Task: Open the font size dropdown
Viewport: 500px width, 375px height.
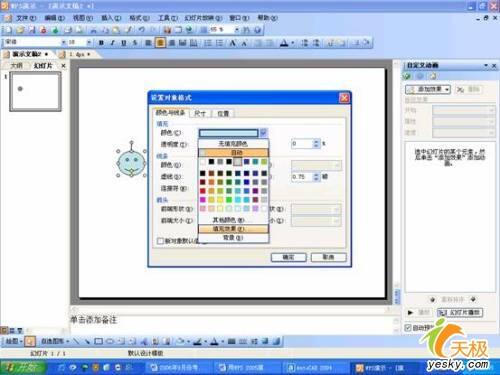Action: 89,42
